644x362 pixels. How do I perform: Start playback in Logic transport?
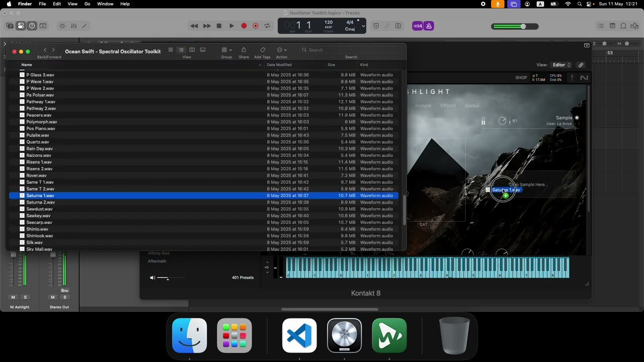[x=231, y=26]
